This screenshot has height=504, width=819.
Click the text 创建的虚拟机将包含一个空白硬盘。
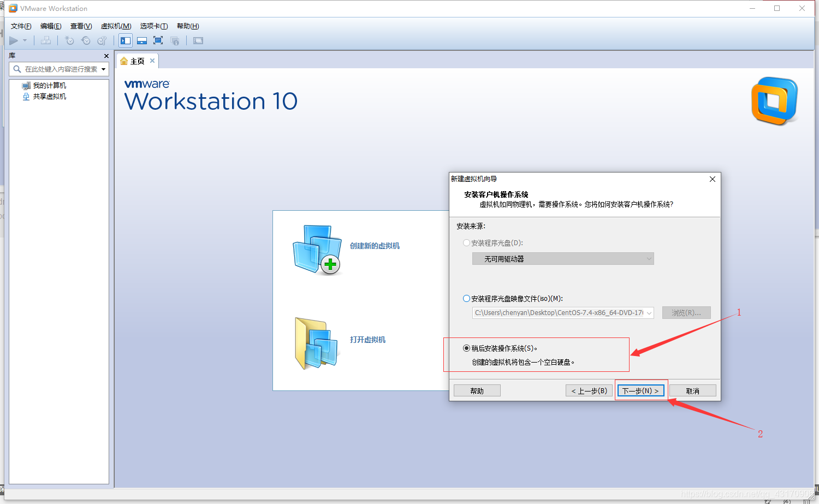523,362
